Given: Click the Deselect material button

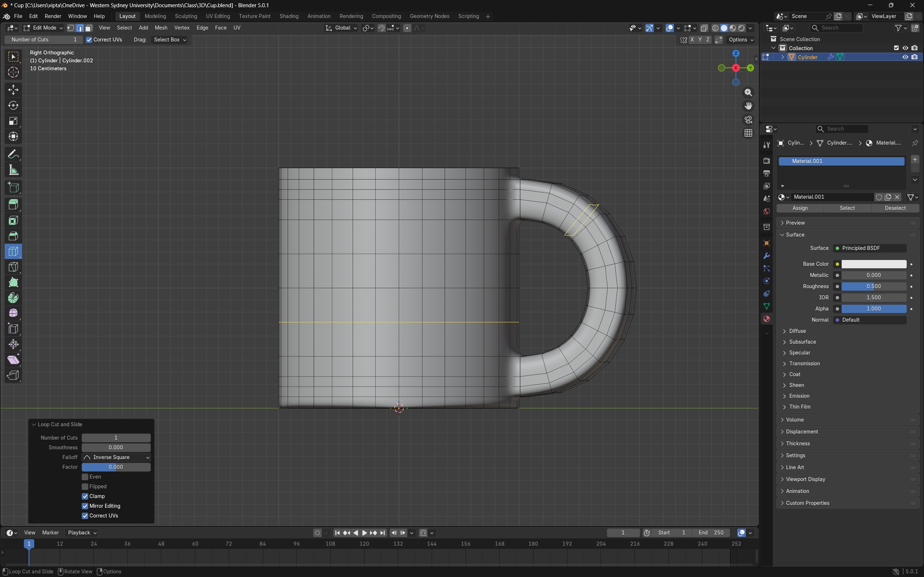Looking at the screenshot, I should (895, 208).
